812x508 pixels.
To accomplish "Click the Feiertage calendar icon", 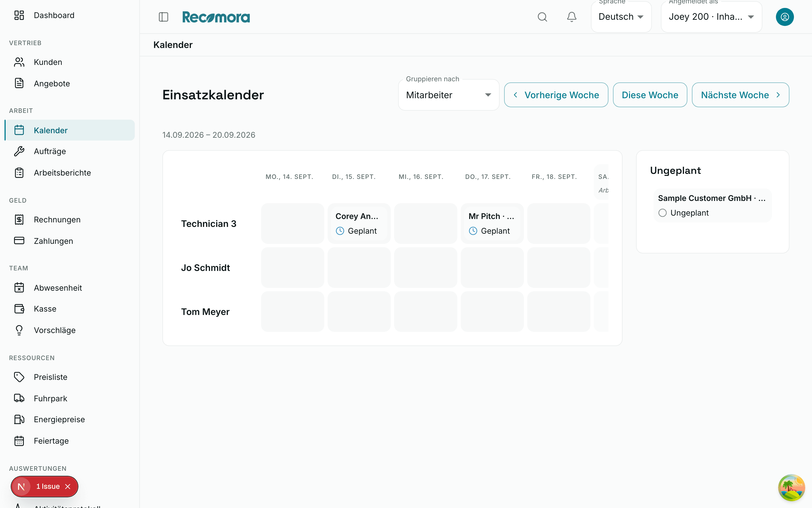I will (19, 441).
